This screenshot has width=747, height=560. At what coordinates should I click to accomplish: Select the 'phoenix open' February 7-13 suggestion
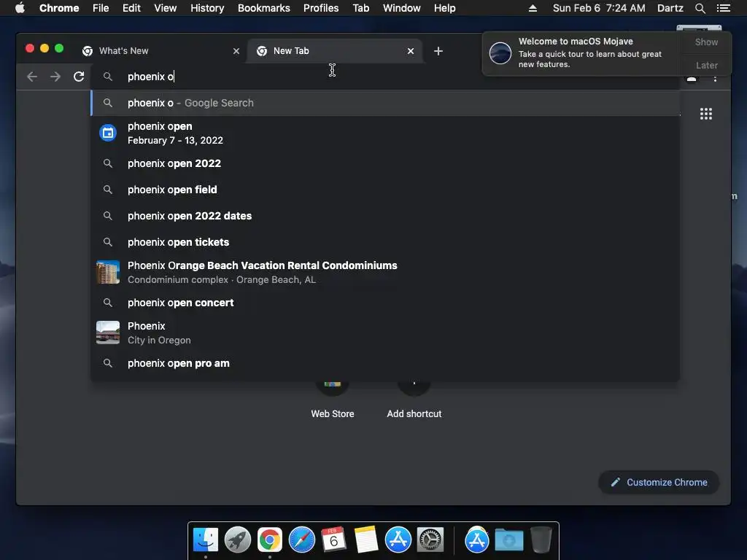[x=385, y=133]
